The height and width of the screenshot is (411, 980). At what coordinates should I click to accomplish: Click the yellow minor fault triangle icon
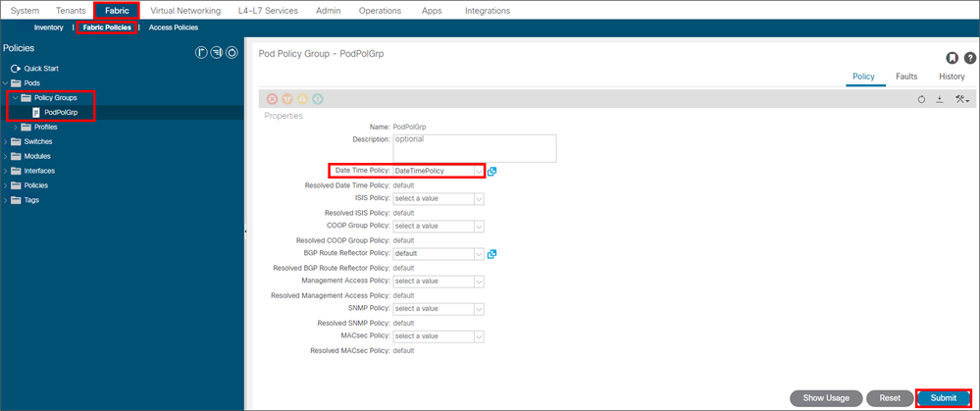(302, 99)
